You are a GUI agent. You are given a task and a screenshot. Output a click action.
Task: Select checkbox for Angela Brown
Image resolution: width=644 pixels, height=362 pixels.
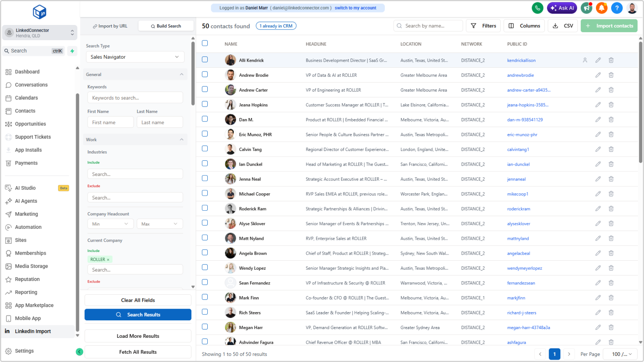205,252
